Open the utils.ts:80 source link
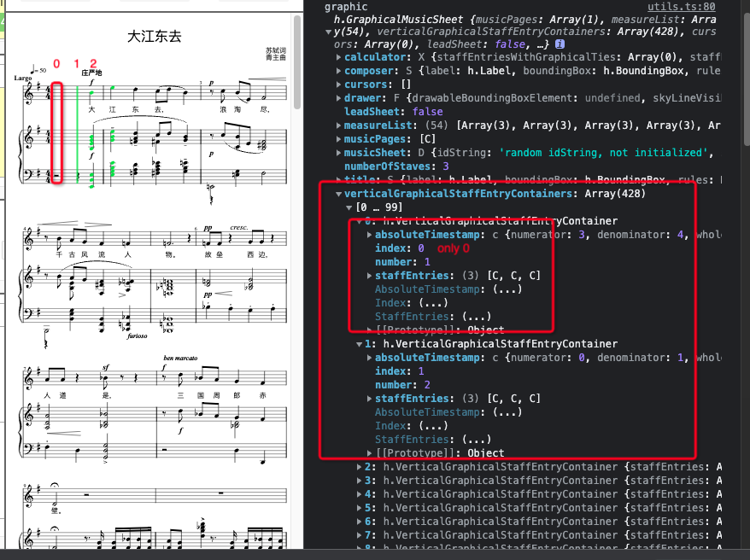Screen dimensions: 750x560 click(681, 7)
